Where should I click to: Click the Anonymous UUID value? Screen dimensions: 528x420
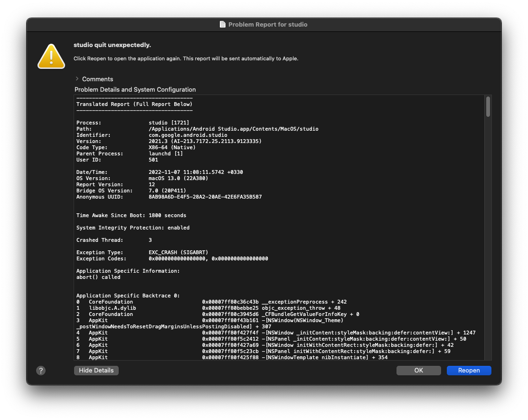(205, 197)
